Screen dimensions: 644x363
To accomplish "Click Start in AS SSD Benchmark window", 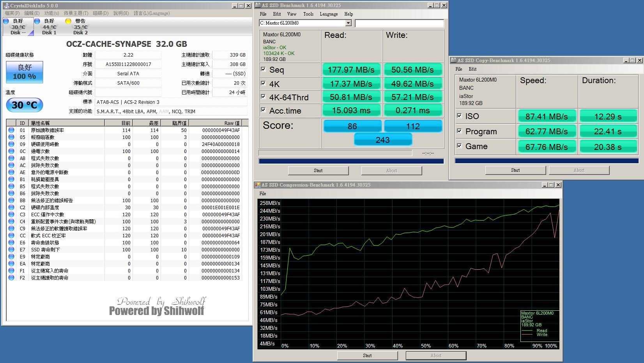I will pyautogui.click(x=318, y=171).
